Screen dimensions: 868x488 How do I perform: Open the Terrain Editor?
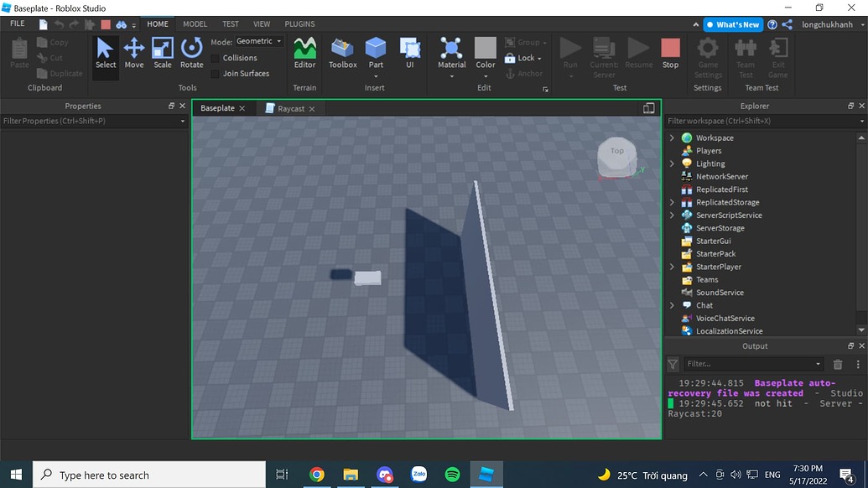point(304,52)
